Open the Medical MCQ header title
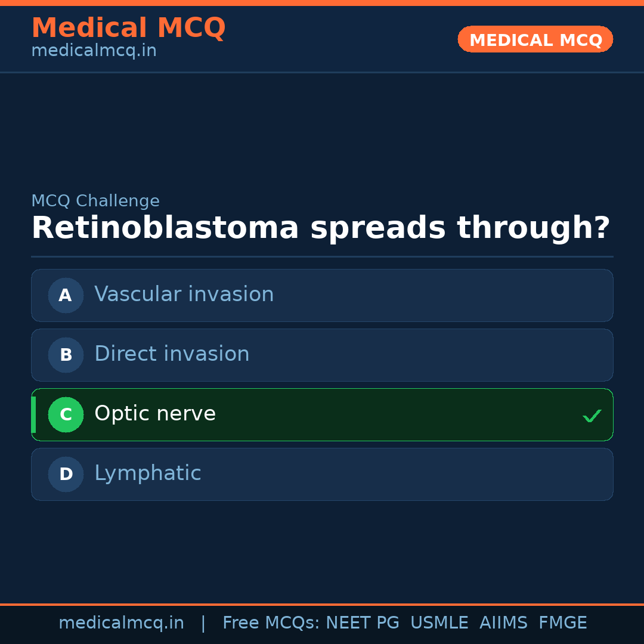The image size is (644, 644). [128, 27]
